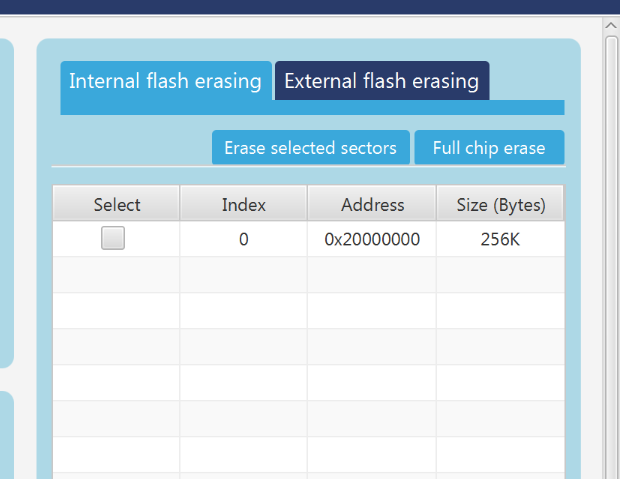This screenshot has height=479, width=620.
Task: Click the Size (Bytes) column header
Action: (x=500, y=204)
